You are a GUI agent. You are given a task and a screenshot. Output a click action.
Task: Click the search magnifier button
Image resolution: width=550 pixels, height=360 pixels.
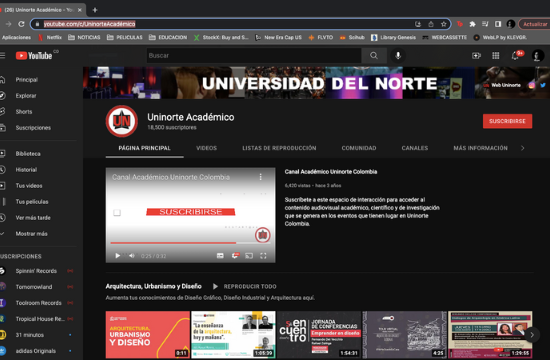click(x=374, y=55)
